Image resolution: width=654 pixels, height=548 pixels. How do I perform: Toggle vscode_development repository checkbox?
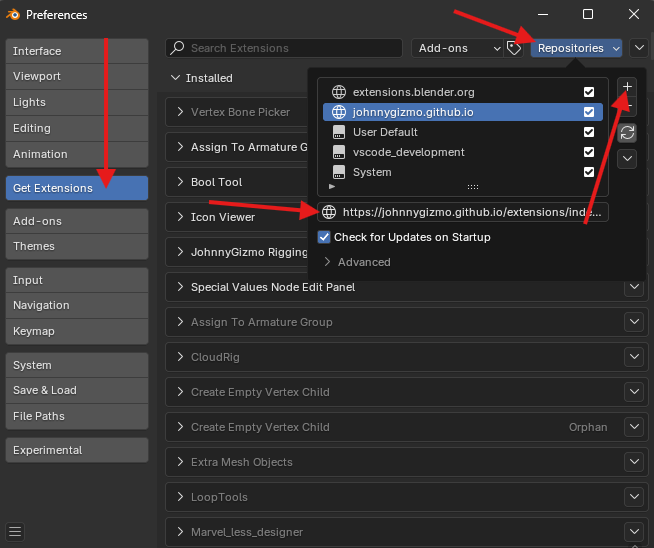589,152
